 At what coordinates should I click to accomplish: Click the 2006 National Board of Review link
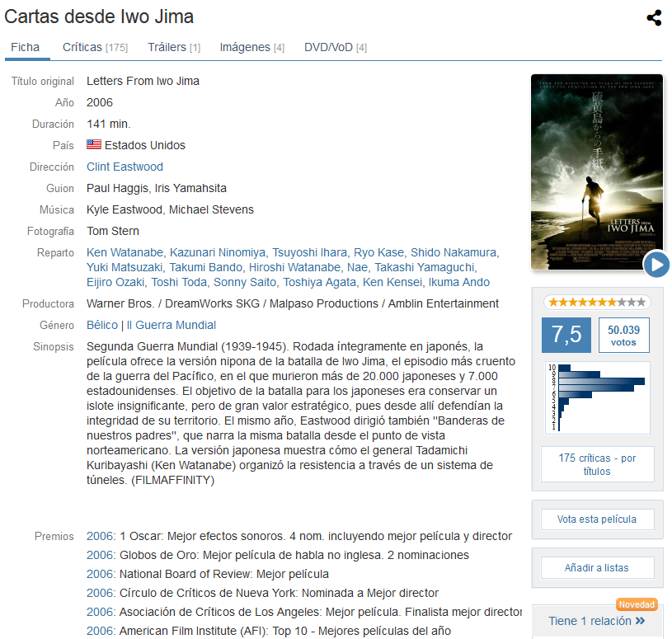(x=101, y=574)
